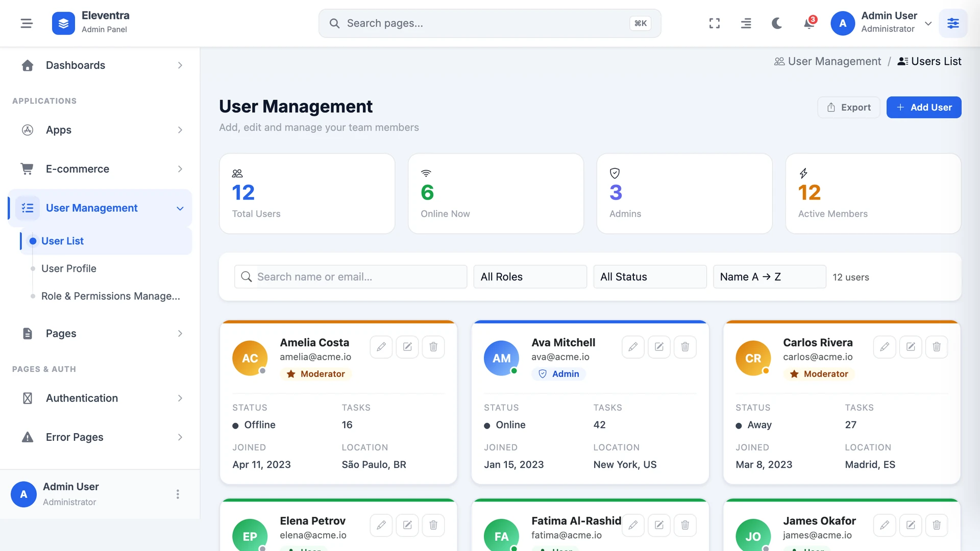Image resolution: width=980 pixels, height=551 pixels.
Task: Click Admin badge on Ava Mitchell
Action: click(558, 374)
